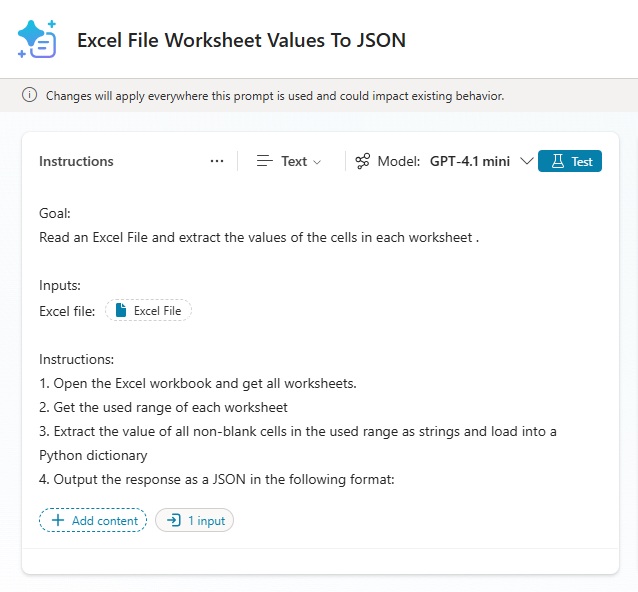This screenshot has width=638, height=592.
Task: Click the AI prompt sparkle icon beside title
Action: pyautogui.click(x=37, y=39)
